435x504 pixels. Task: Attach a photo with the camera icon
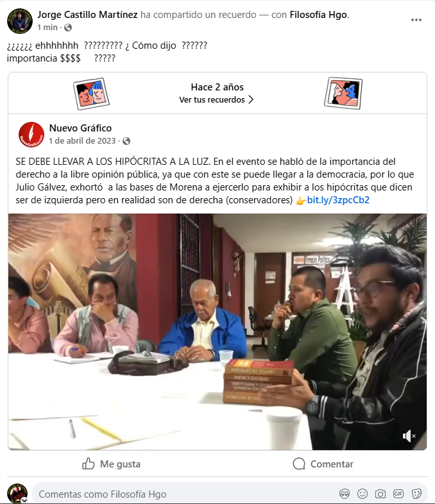(x=380, y=493)
